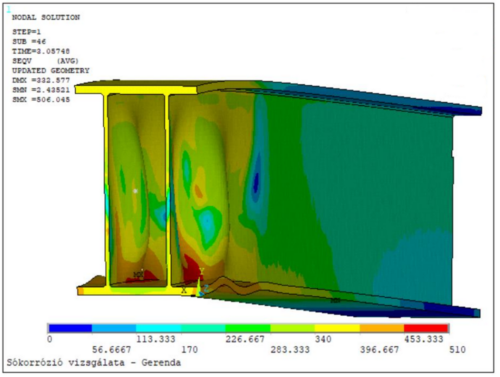500x377 pixels.
Task: Click the orange 396.667 legend color band
Action: pyautogui.click(x=382, y=328)
